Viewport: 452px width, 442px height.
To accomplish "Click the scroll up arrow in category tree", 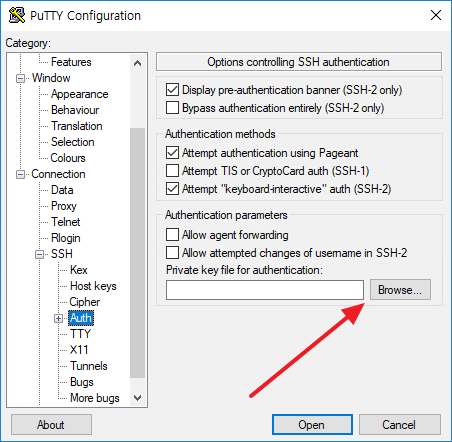I will click(137, 63).
